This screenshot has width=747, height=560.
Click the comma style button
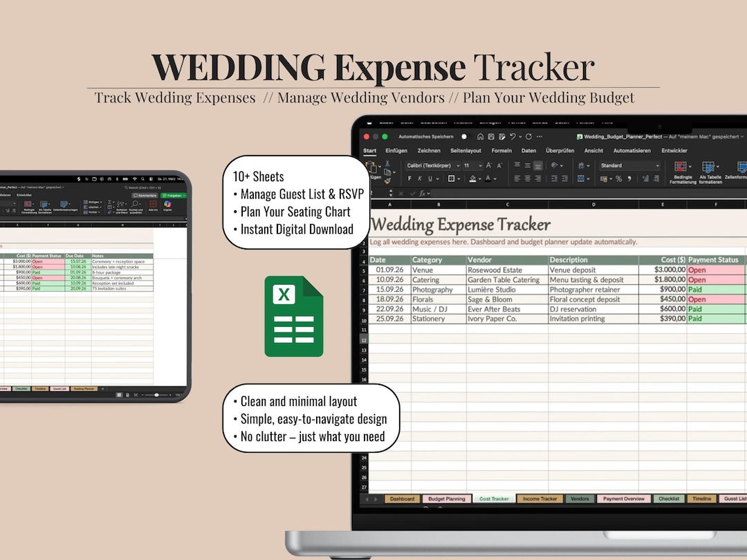click(x=629, y=178)
